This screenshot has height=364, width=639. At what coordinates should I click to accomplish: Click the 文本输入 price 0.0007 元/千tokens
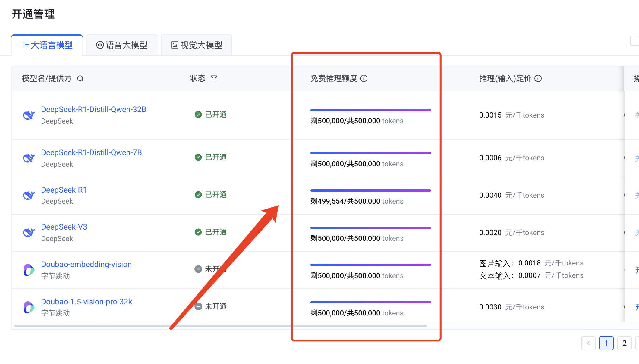551,275
